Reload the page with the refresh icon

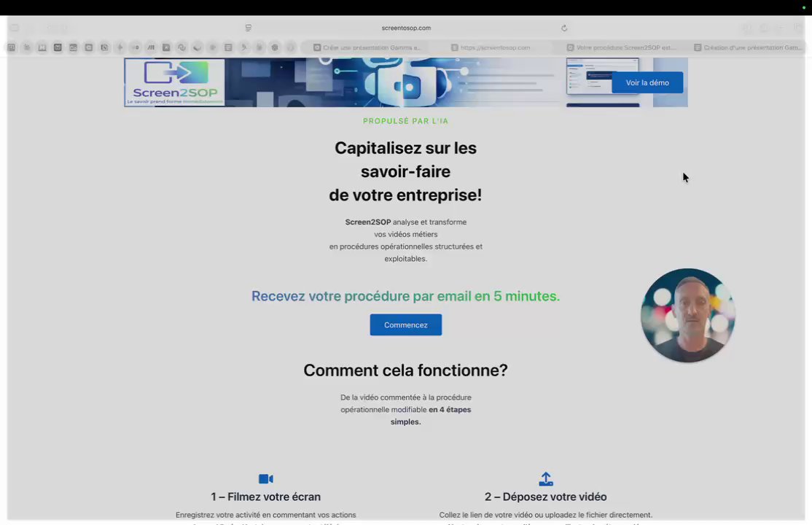564,28
